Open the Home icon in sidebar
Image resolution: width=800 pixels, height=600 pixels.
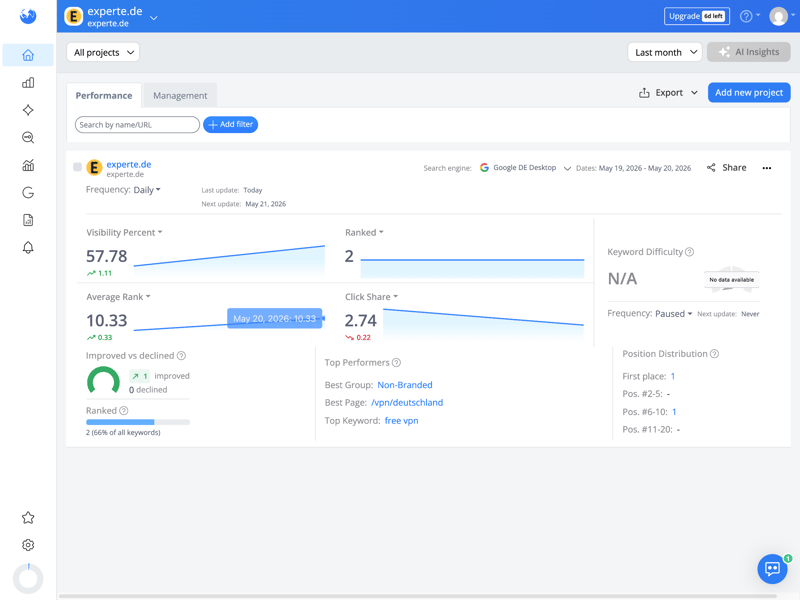pos(28,55)
